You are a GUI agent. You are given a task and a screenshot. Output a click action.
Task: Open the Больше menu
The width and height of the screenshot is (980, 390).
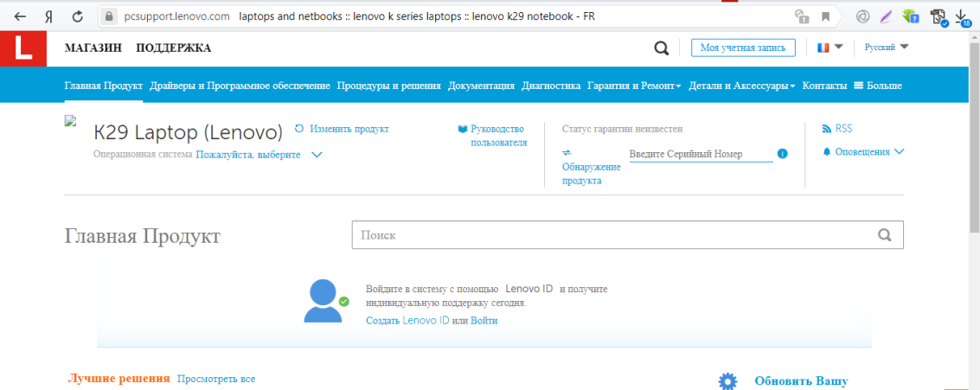(878, 86)
